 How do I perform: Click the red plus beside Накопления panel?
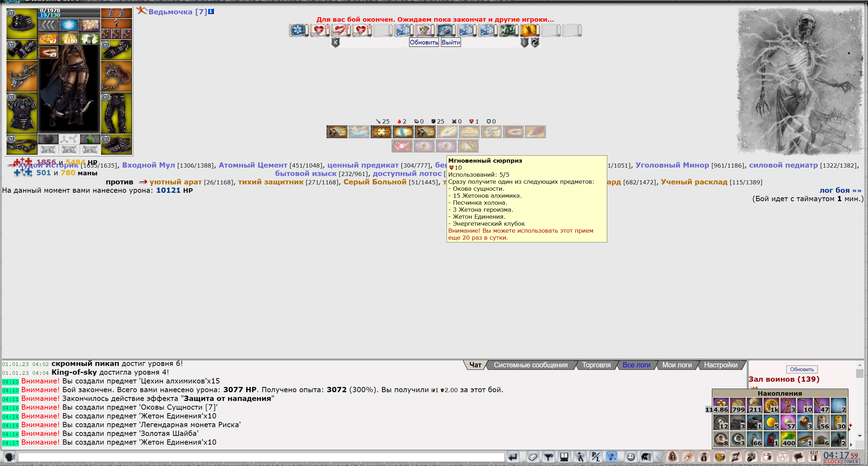click(x=850, y=425)
